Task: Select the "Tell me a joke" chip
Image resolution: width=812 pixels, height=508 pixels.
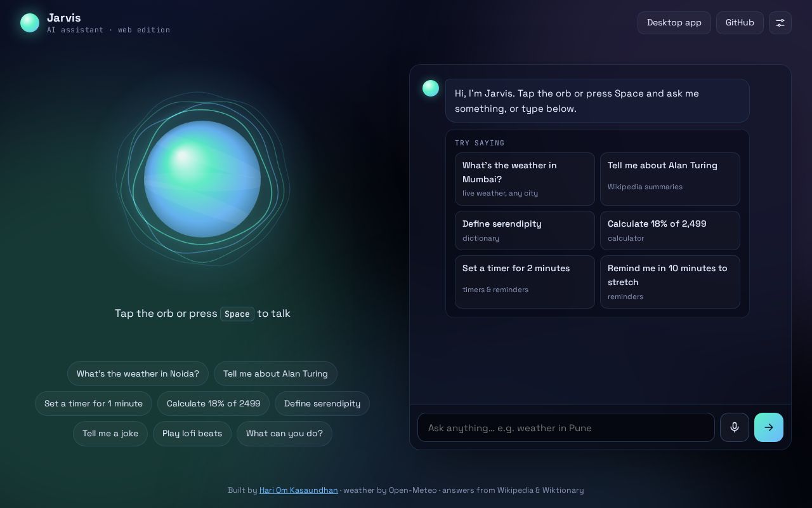Action: [x=110, y=433]
